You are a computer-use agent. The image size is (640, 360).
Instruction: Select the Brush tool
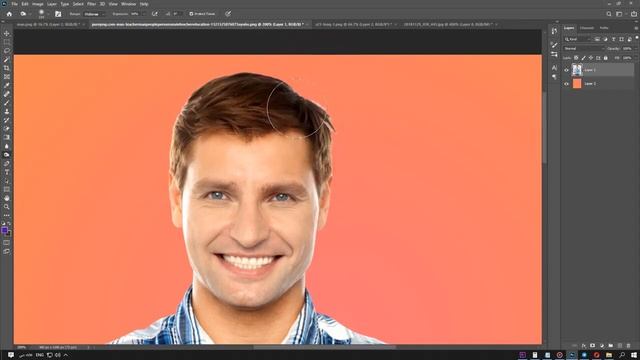click(x=7, y=103)
